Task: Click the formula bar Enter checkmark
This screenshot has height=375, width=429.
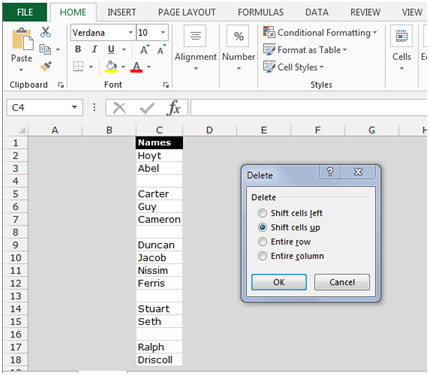Action: click(x=147, y=108)
